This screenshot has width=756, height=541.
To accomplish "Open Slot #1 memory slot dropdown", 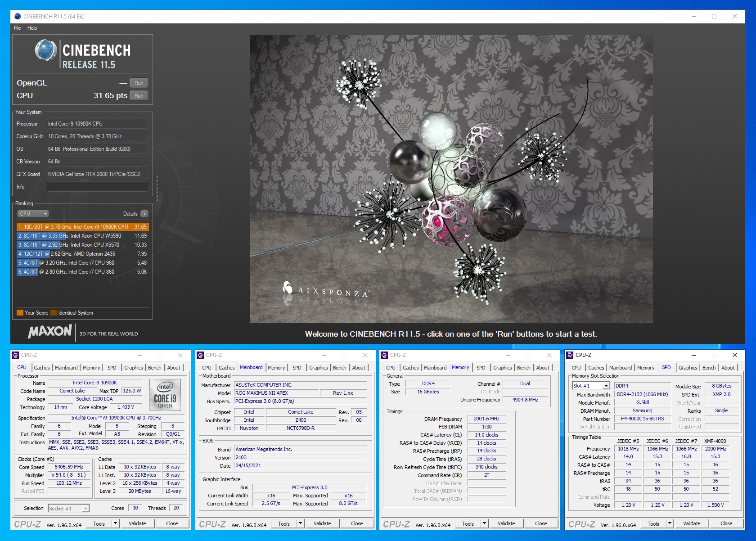I will (x=591, y=386).
